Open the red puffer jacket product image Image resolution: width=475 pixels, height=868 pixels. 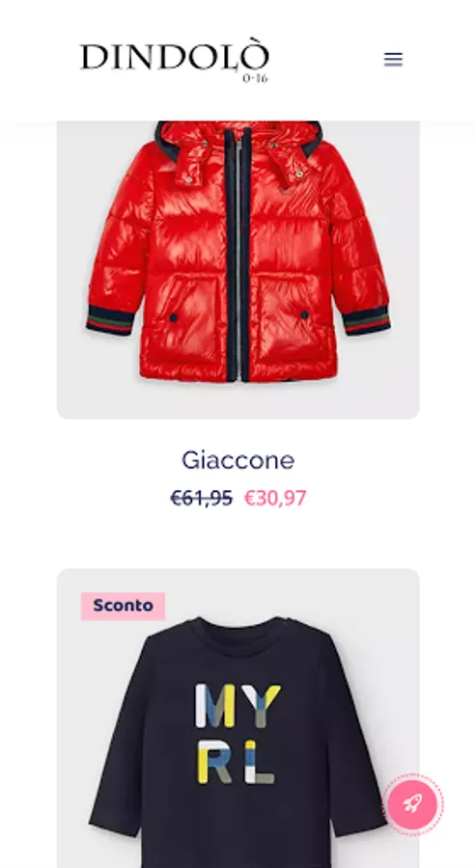[x=237, y=270]
